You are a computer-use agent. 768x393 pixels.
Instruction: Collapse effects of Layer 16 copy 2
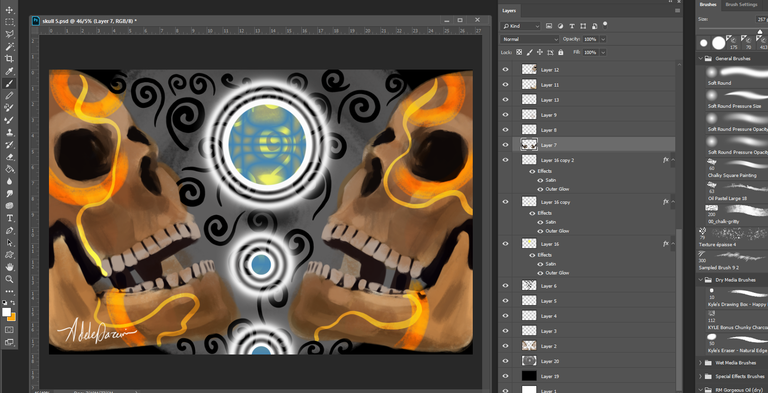click(x=673, y=160)
